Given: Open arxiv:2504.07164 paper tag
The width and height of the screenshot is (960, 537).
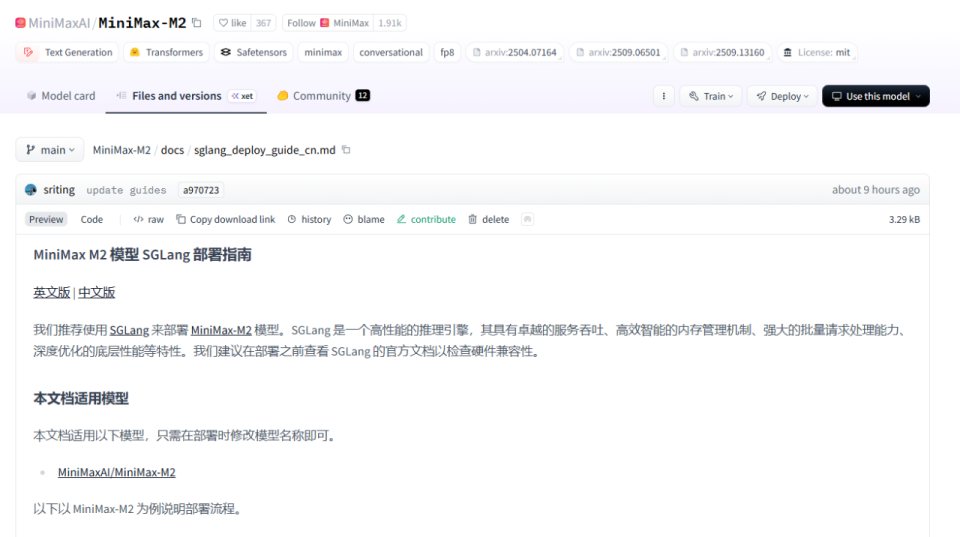Looking at the screenshot, I should [514, 52].
